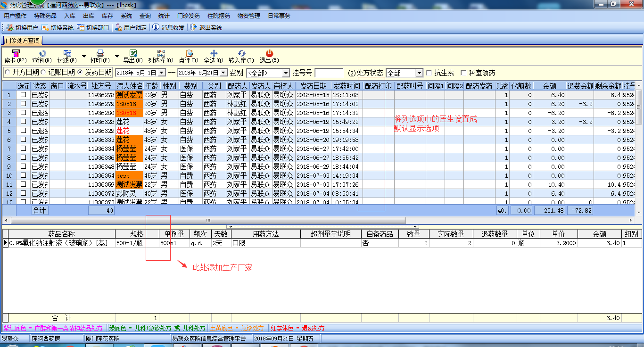This screenshot has width=644, height=347.
Task: Click the 发药时间 cell 18:11:08
Action: [x=346, y=95]
